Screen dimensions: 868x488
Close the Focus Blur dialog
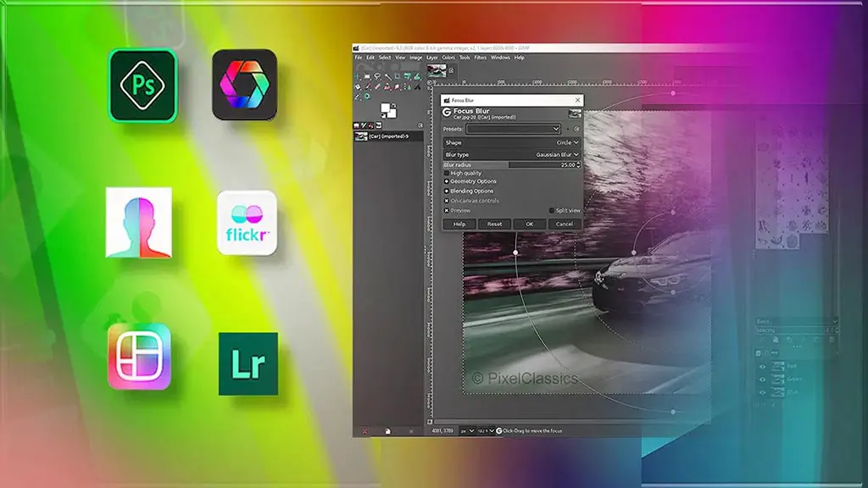point(577,100)
